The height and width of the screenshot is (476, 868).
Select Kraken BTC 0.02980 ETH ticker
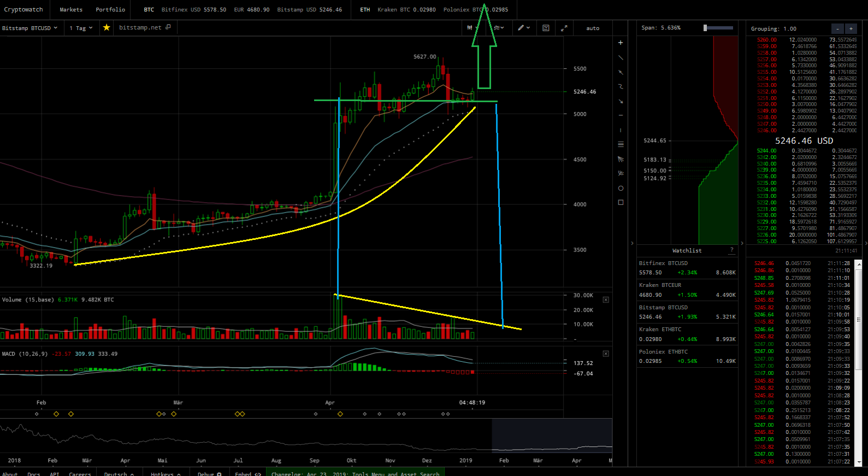(407, 10)
